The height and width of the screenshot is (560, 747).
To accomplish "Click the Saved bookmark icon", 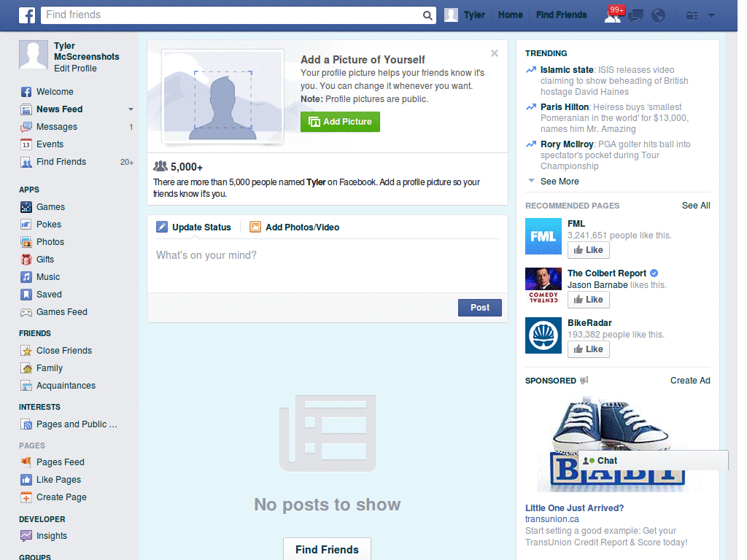I will tap(26, 295).
